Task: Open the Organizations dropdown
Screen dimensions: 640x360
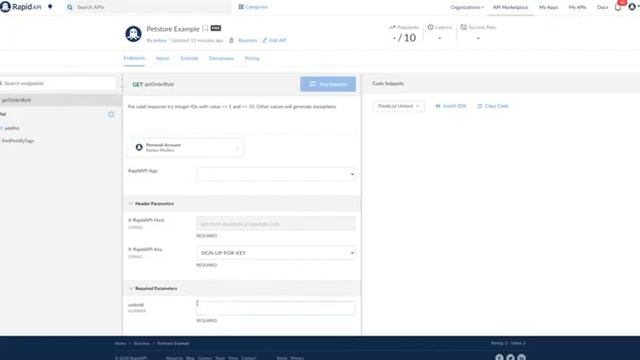Action: [467, 7]
